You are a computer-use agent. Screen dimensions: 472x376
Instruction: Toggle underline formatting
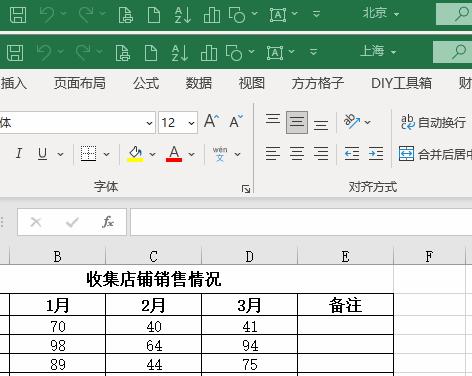tap(42, 154)
